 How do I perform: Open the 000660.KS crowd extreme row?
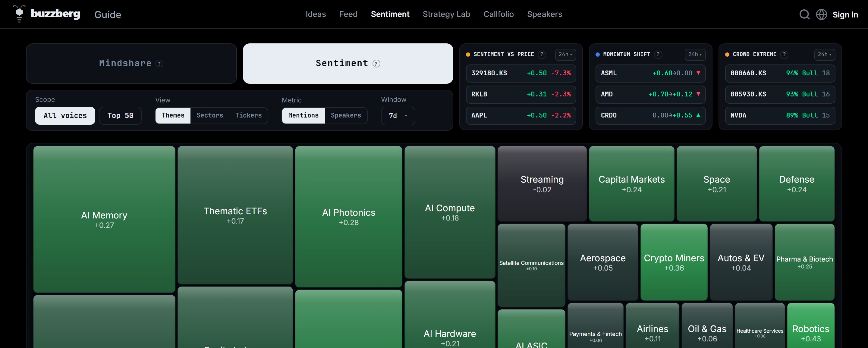[780, 73]
